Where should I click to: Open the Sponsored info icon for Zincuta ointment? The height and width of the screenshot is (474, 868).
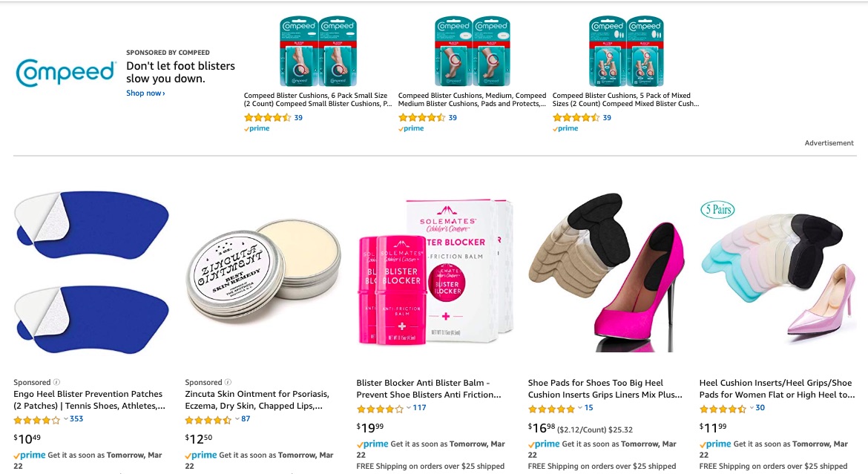(x=228, y=382)
